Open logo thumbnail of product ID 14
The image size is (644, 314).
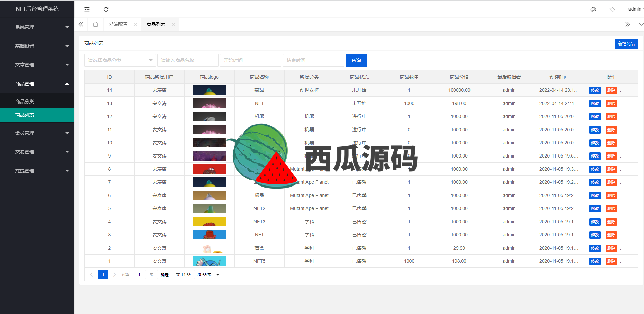(x=210, y=90)
